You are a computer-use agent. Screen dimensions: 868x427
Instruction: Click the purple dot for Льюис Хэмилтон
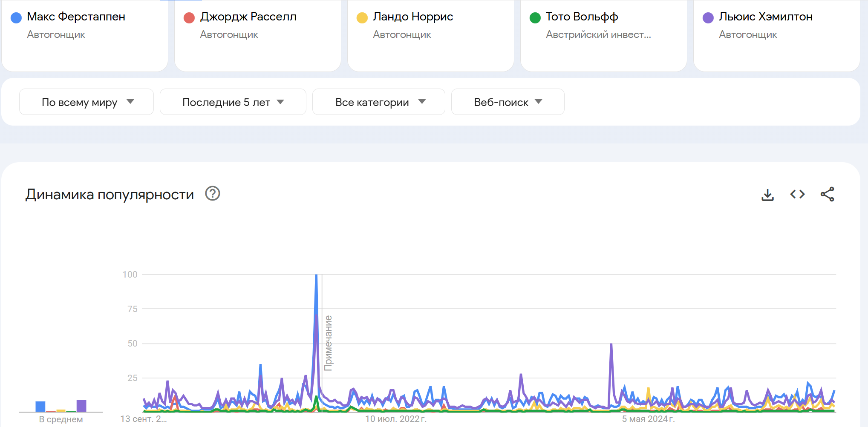point(708,18)
